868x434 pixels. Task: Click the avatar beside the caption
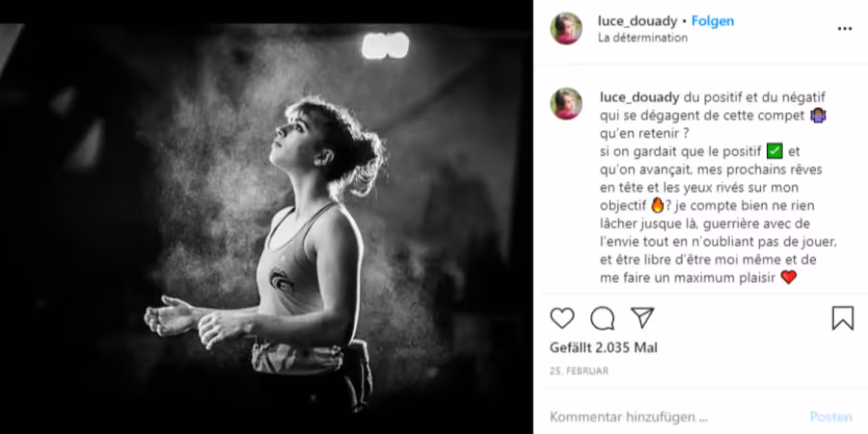click(x=566, y=103)
